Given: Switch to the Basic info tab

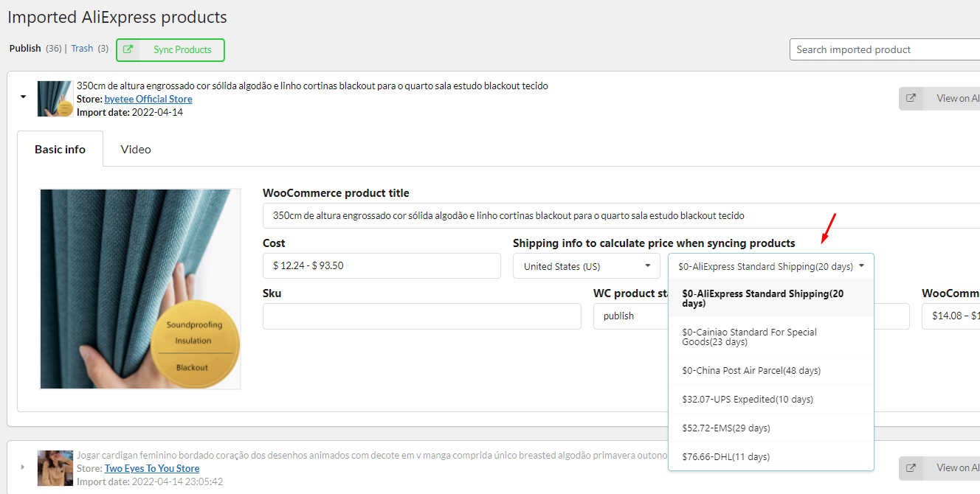Looking at the screenshot, I should (x=60, y=149).
